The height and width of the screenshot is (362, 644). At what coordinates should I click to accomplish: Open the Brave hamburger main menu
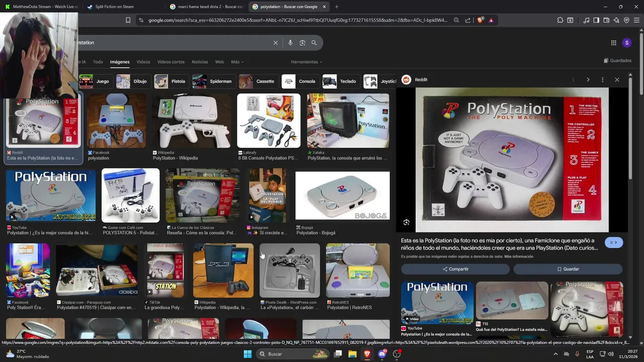pos(636,20)
